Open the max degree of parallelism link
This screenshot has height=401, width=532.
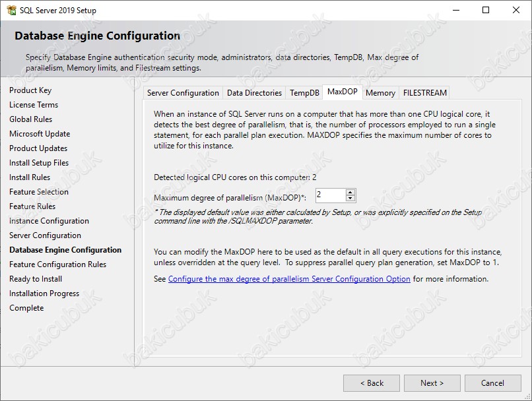289,279
